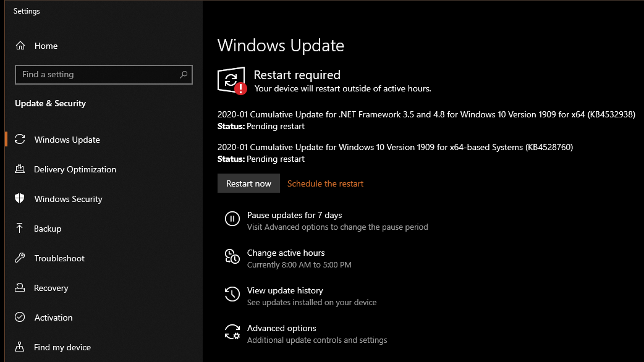
Task: Focus the Find a setting search box
Action: pyautogui.click(x=103, y=74)
